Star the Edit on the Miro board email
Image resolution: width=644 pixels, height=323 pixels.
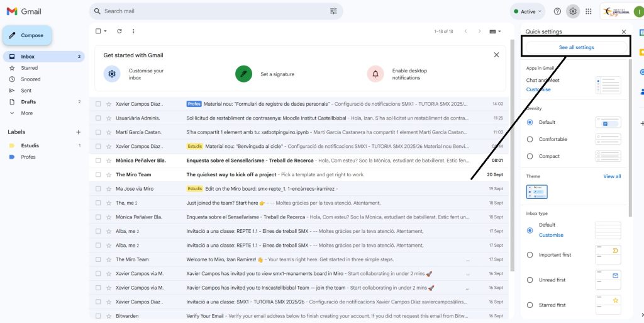coord(109,189)
